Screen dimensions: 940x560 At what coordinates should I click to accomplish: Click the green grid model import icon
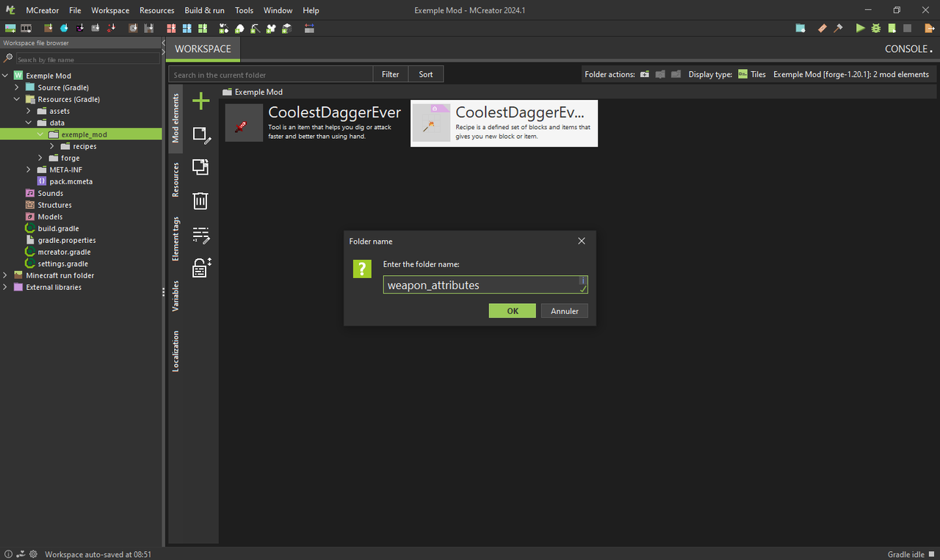[203, 29]
